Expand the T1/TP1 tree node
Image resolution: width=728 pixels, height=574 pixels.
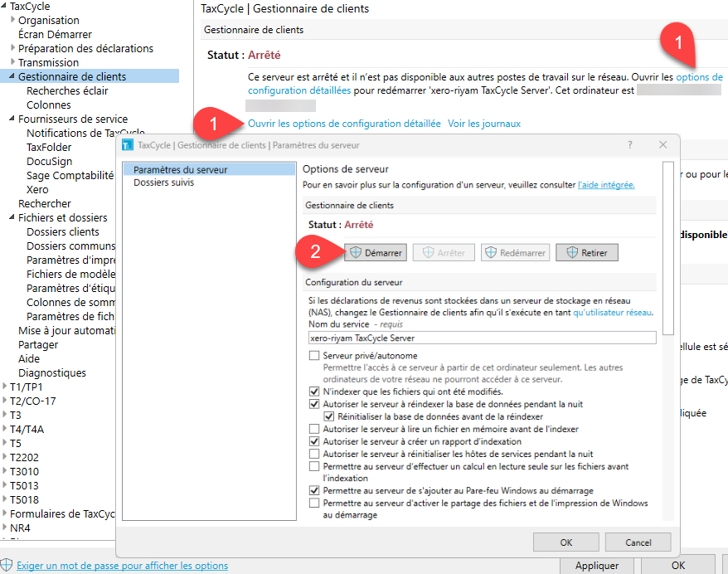pos(4,387)
